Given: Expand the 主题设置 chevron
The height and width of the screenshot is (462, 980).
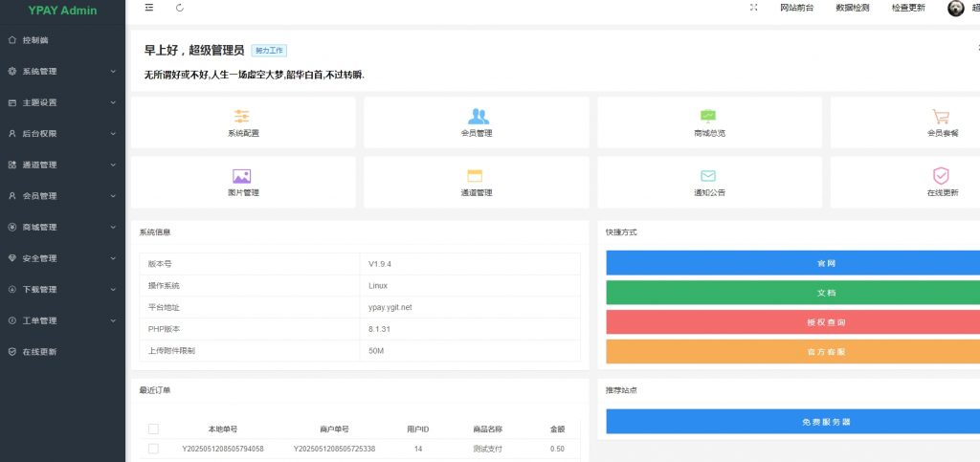Looking at the screenshot, I should [113, 102].
